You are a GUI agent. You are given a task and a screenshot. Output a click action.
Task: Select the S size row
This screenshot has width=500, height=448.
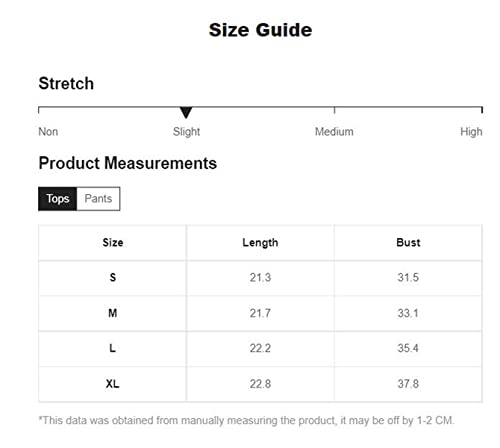[260, 278]
